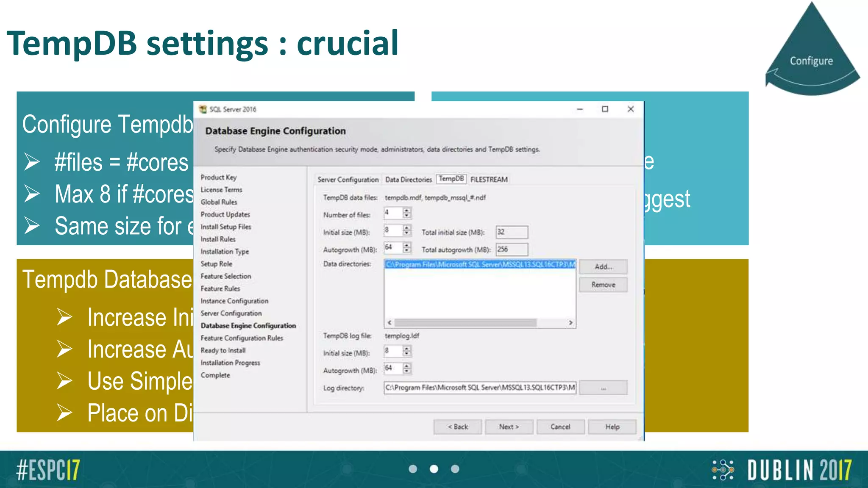This screenshot has height=488, width=868.
Task: Click the SQL Server 2016 title bar icon
Action: (x=203, y=109)
